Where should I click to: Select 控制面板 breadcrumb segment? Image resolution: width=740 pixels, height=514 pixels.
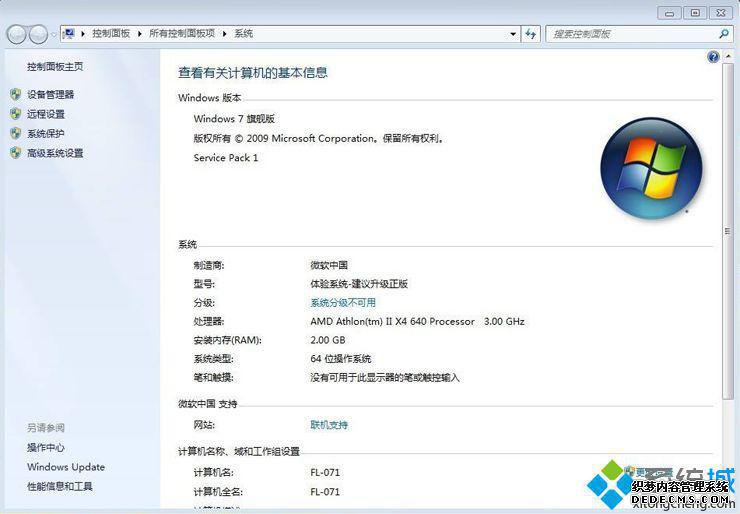point(111,34)
